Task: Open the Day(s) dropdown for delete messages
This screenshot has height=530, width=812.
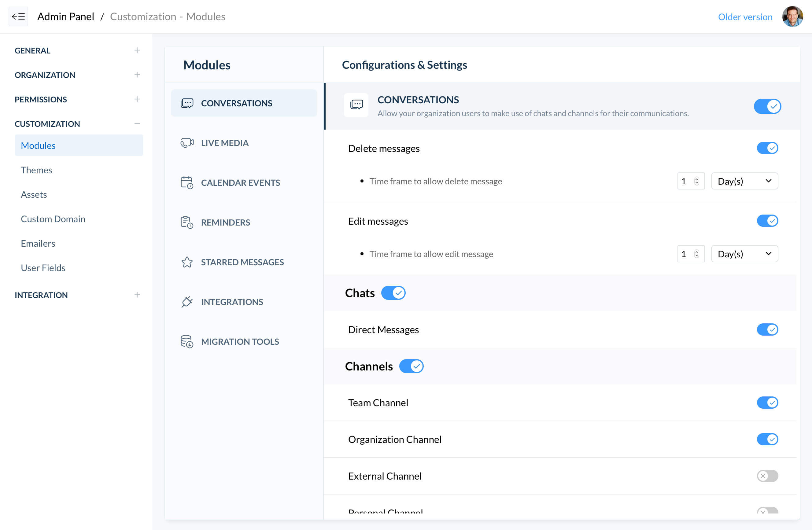Action: (x=744, y=181)
